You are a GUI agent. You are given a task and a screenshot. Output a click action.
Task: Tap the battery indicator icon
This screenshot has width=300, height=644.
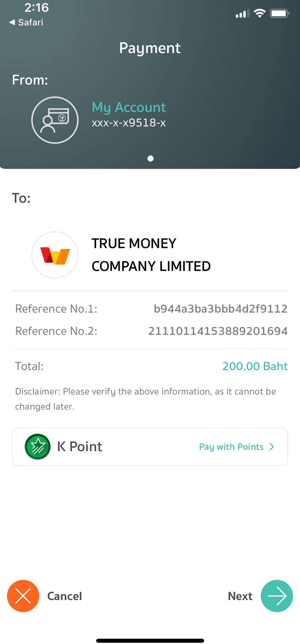[x=280, y=13]
